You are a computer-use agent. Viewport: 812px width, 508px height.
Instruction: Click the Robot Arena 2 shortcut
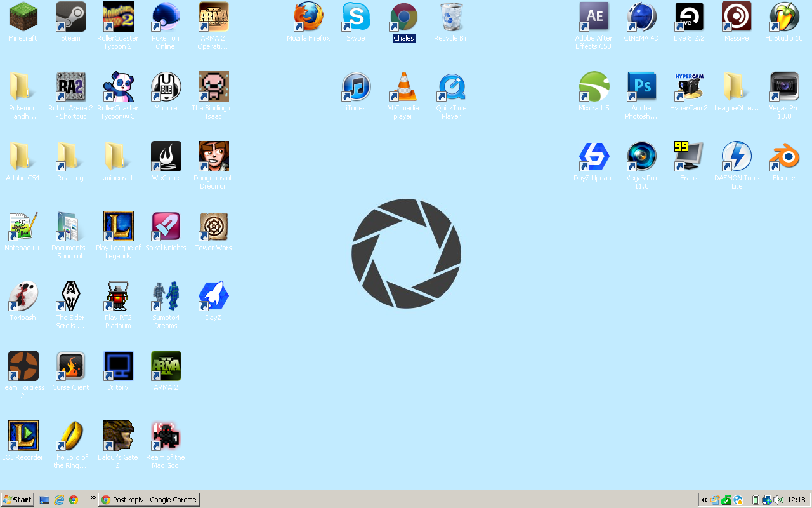(70, 87)
